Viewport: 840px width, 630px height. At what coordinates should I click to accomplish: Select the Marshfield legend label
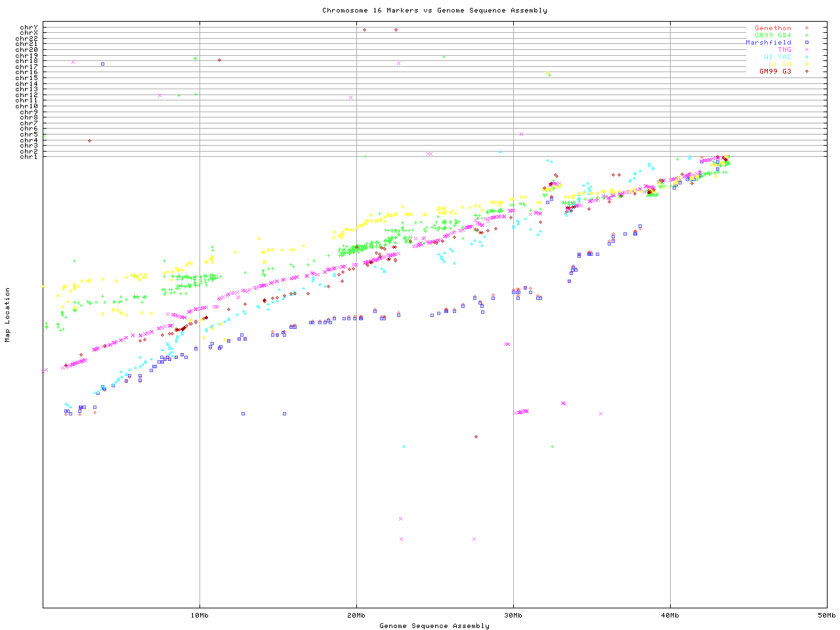click(768, 43)
